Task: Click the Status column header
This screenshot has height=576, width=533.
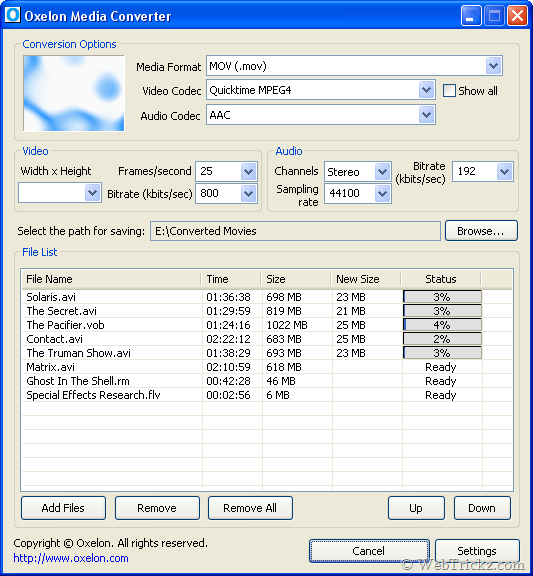Action: tap(441, 279)
